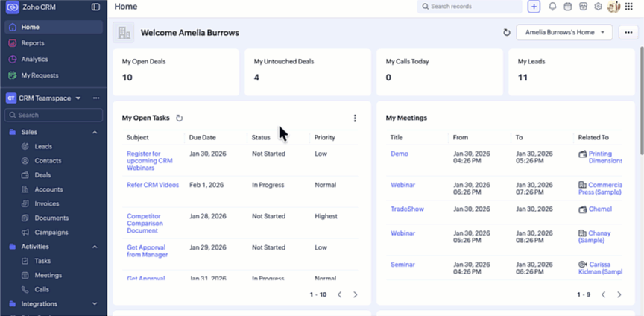This screenshot has height=316, width=644.
Task: Refresh the My Open Tasks widget
Action: (x=179, y=118)
